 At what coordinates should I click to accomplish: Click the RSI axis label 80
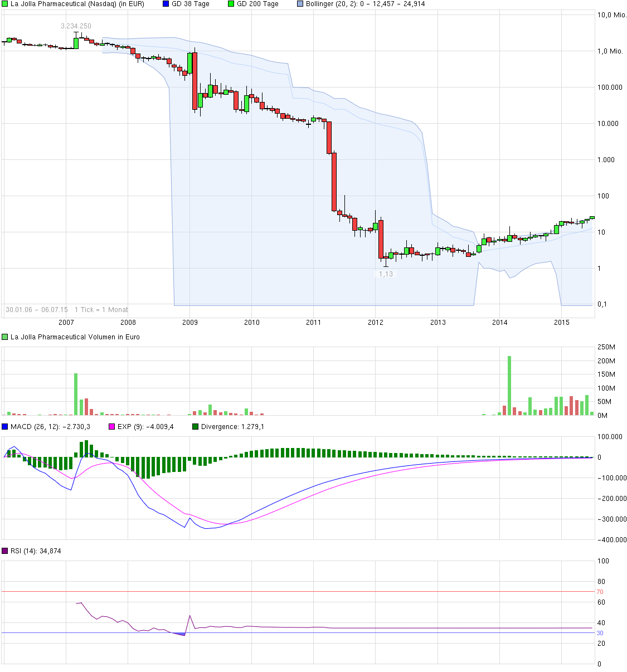coord(601,582)
